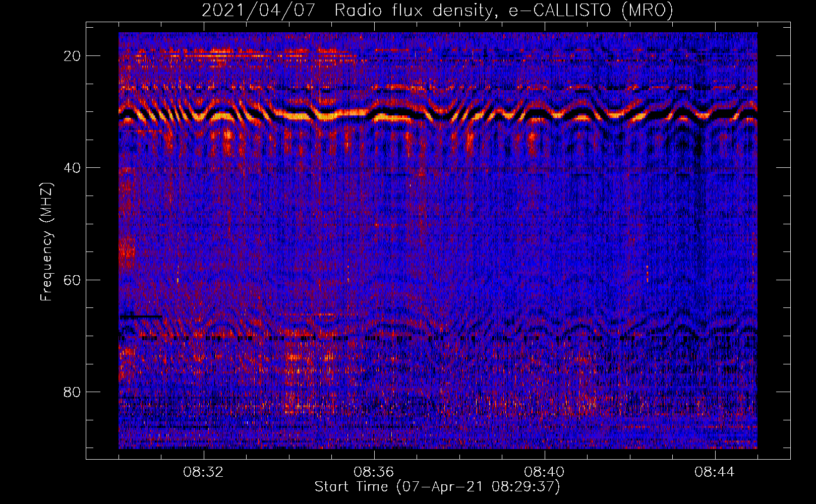The image size is (816, 504).
Task: Click the time axis label '08:36'
Action: click(x=374, y=472)
